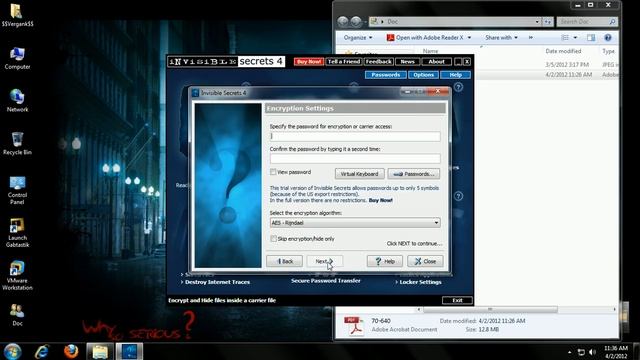Click Explorer Forward navigation arrow
This screenshot has width=640, height=360.
356,21
